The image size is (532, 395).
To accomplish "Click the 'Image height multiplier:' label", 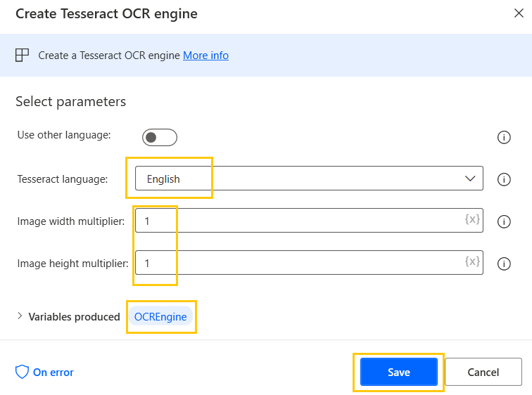I will (x=73, y=264).
